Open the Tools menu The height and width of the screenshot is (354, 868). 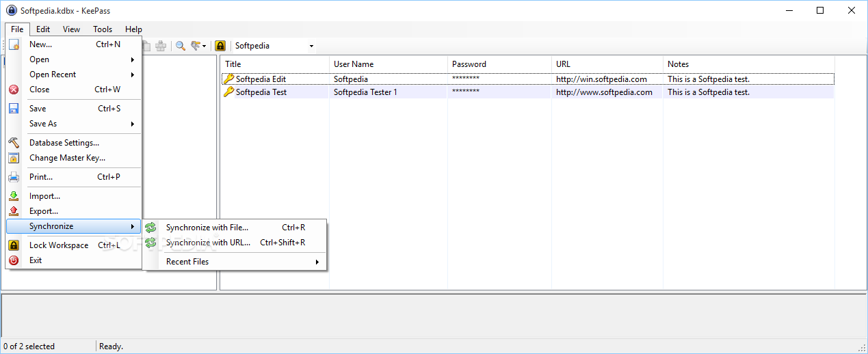coord(103,29)
